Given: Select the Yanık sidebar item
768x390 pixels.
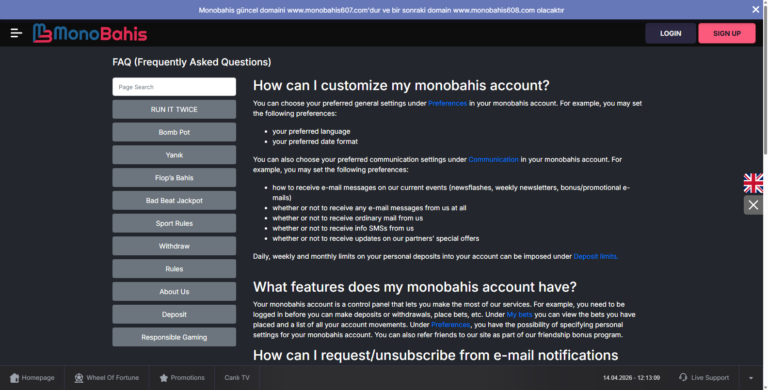Looking at the screenshot, I should (x=174, y=155).
